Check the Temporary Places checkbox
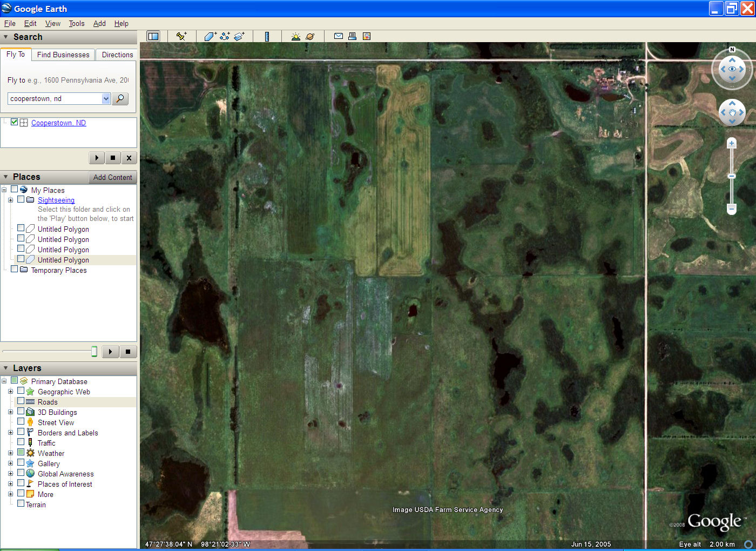756x551 pixels. [x=15, y=269]
